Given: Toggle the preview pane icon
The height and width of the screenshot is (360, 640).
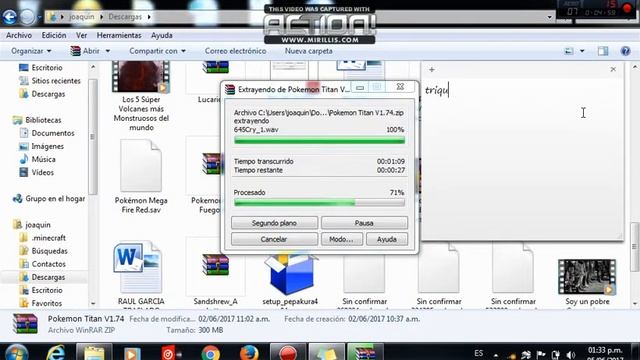Looking at the screenshot, I should click(603, 51).
